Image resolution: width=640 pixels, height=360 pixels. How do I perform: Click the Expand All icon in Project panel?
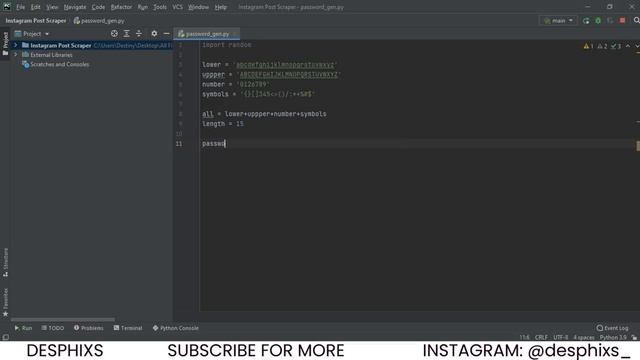(127, 33)
